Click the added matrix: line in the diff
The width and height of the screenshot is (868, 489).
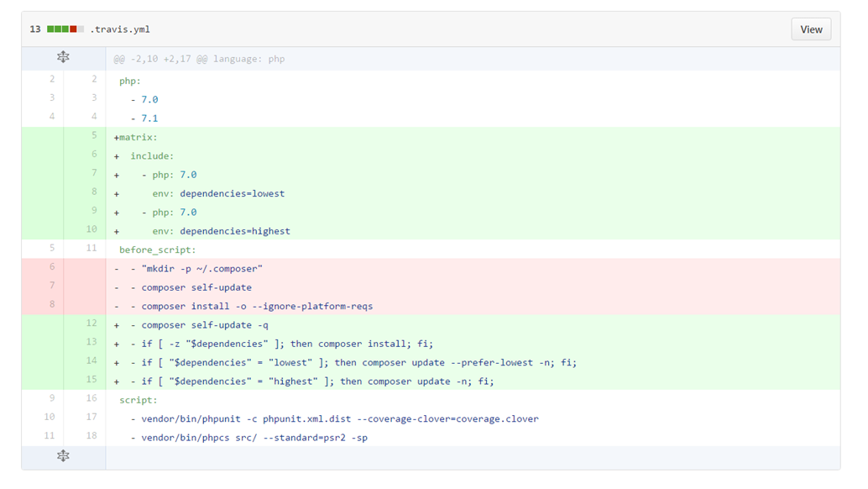tap(134, 136)
